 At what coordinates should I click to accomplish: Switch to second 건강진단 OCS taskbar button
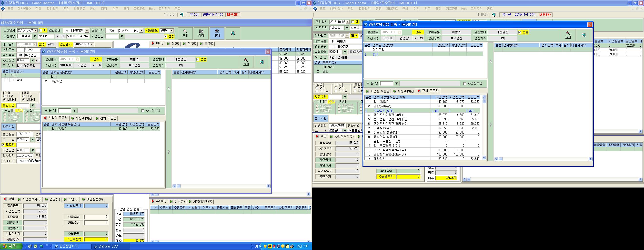pos(111,247)
